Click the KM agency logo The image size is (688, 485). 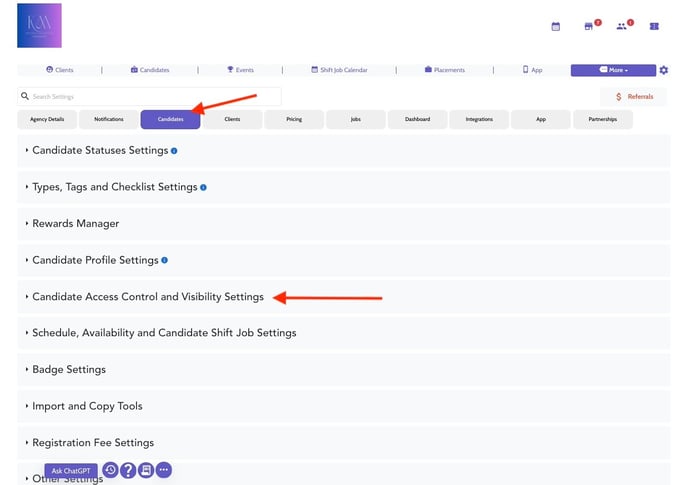pos(39,25)
